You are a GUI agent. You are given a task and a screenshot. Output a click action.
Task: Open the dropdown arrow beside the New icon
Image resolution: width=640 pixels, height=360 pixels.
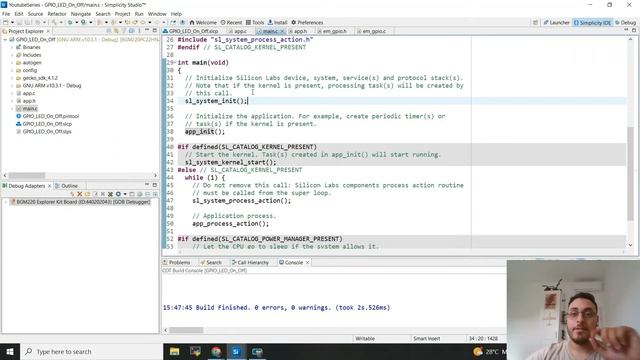11,22
